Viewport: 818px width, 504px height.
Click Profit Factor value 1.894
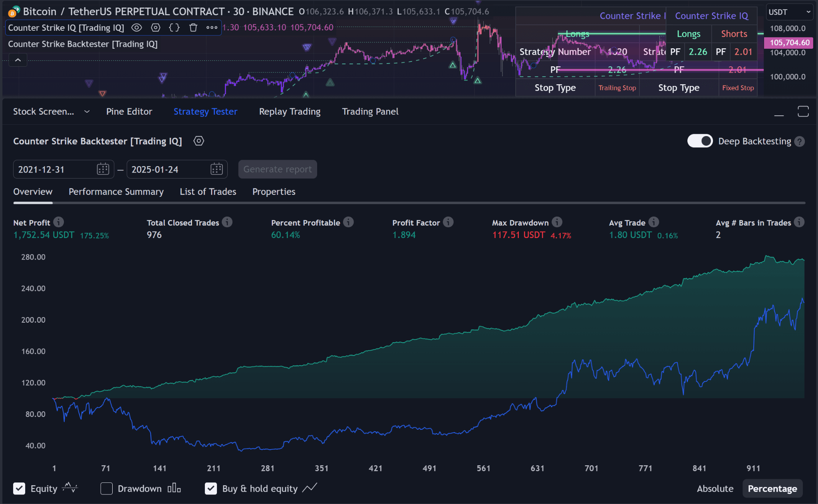404,235
